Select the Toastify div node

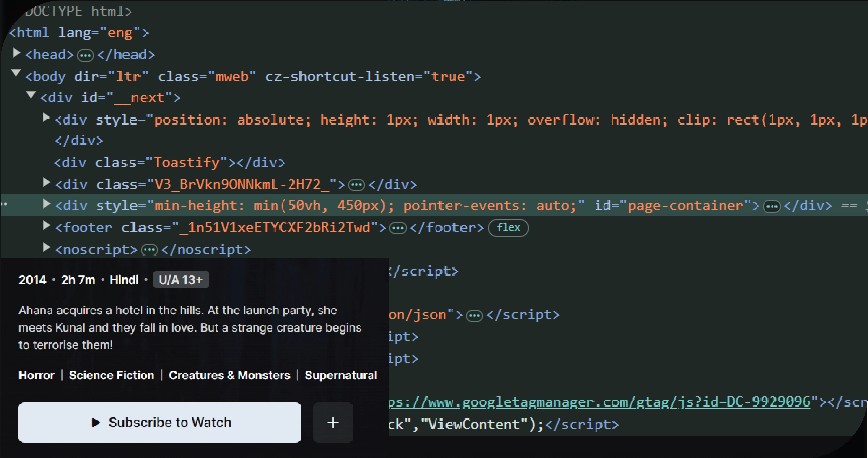(x=170, y=162)
